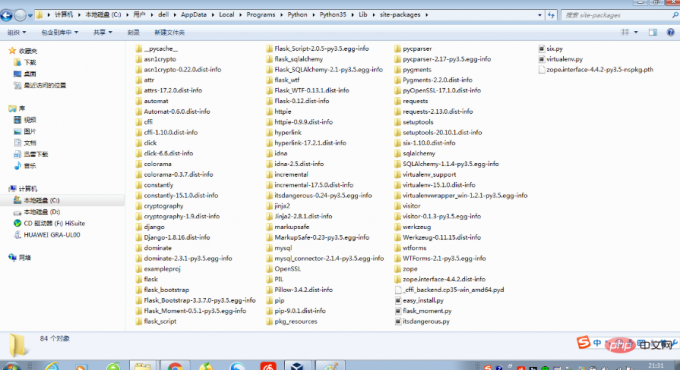Open the view options dropdown arrow
This screenshot has width=680, height=370.
[636, 33]
